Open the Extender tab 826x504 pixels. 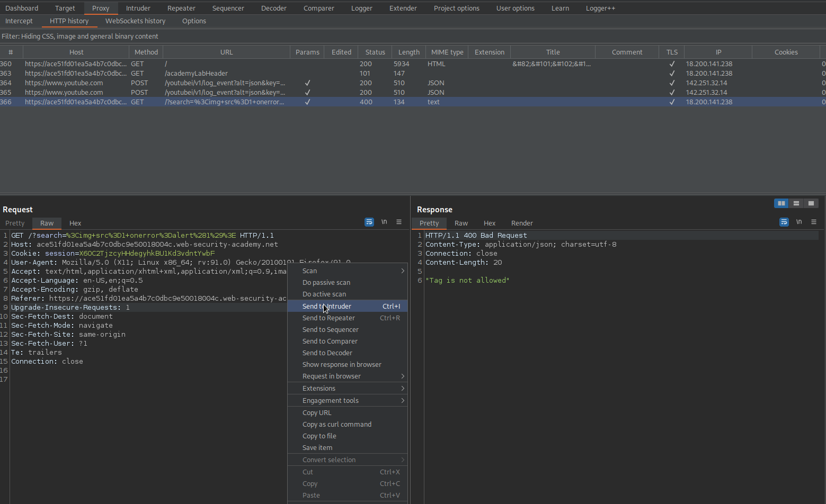(403, 8)
